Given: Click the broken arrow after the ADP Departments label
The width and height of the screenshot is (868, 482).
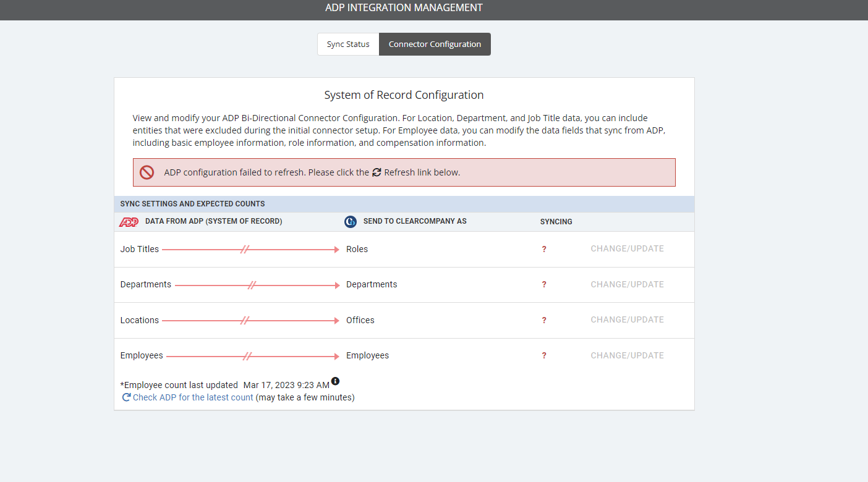Looking at the screenshot, I should tap(257, 285).
